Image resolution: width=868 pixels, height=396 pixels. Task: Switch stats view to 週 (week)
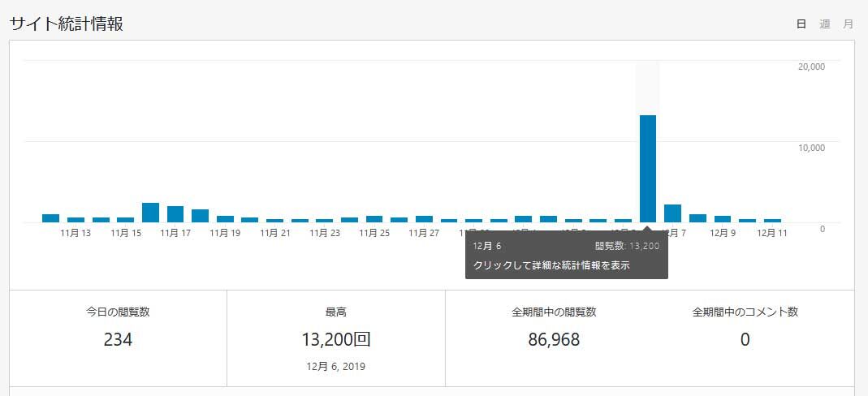825,24
